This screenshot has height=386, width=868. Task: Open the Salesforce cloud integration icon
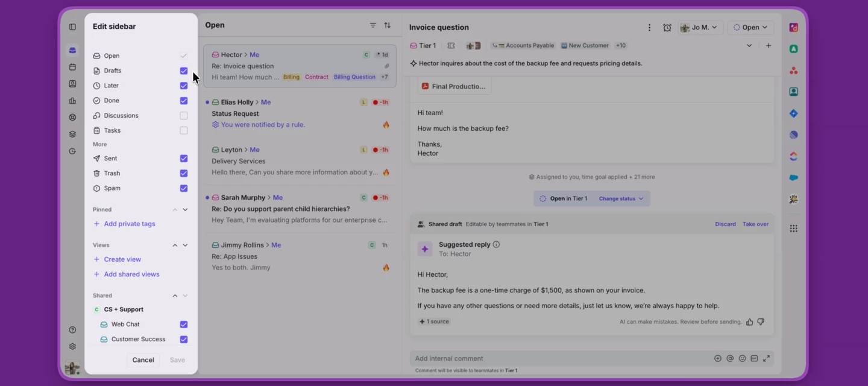click(x=794, y=178)
